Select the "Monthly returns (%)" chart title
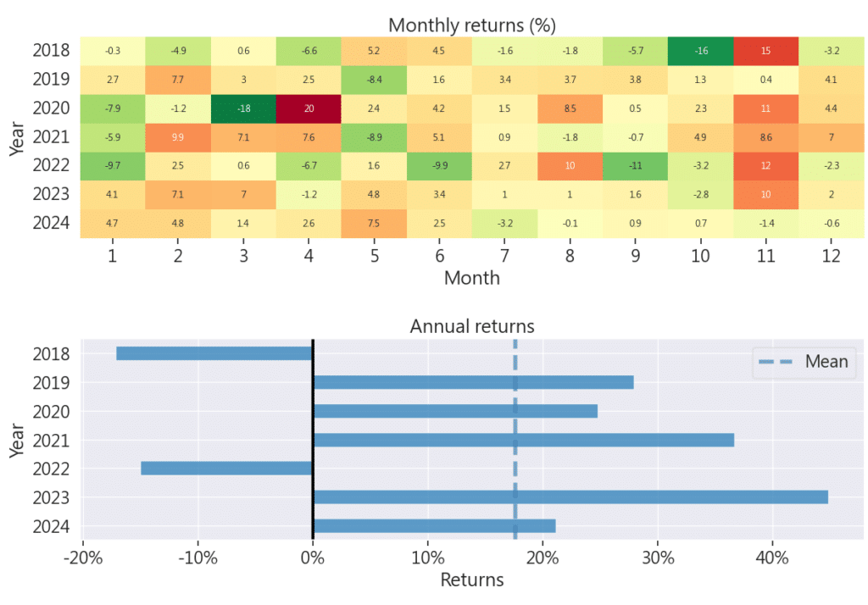The width and height of the screenshot is (868, 605). 471,25
